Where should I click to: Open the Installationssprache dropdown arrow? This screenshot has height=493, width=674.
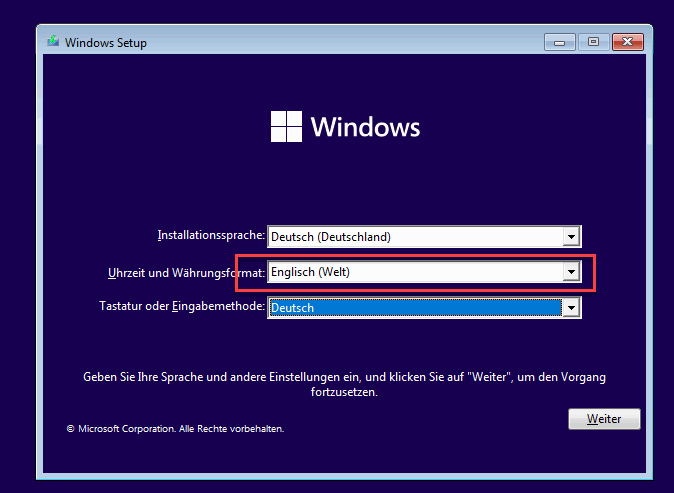571,236
